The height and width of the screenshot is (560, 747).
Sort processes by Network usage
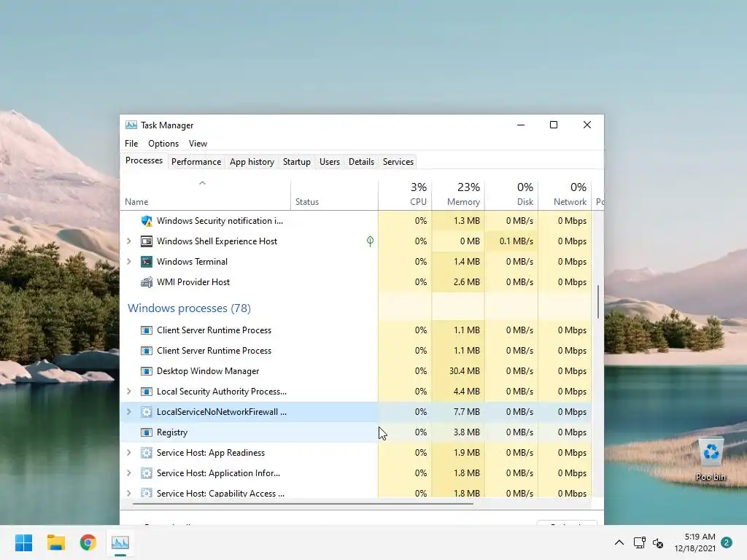click(565, 195)
